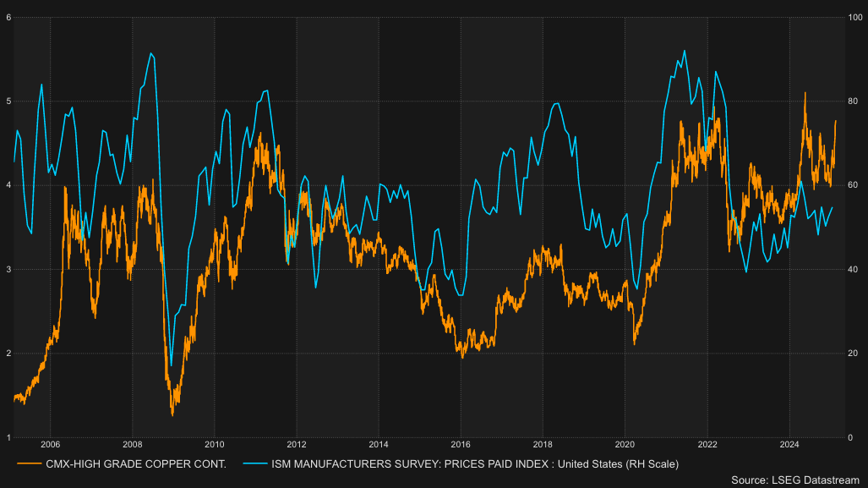
Task: Click the 2024 x-axis label
Action: pyautogui.click(x=789, y=444)
